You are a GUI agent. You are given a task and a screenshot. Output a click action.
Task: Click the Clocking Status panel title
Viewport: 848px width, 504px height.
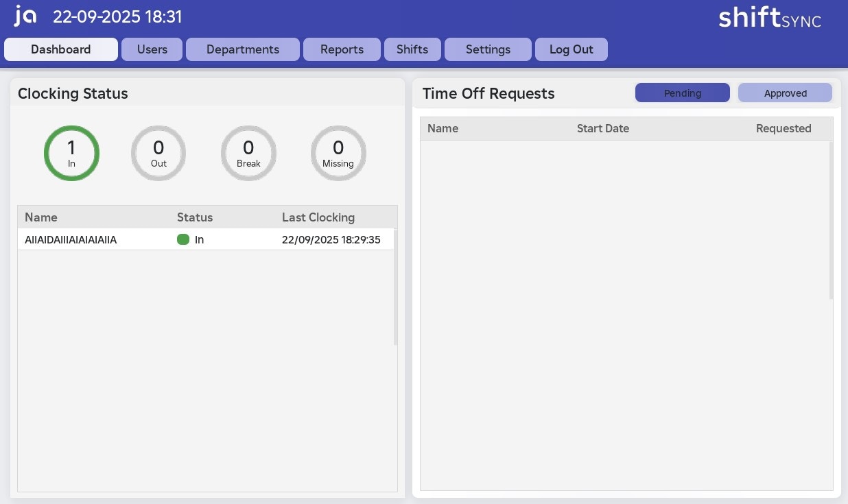pyautogui.click(x=73, y=93)
